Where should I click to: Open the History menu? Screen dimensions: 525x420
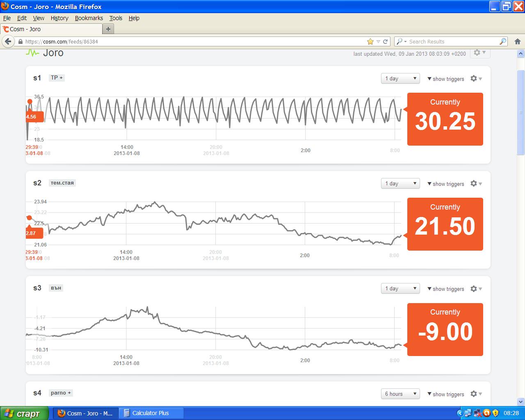coord(59,18)
